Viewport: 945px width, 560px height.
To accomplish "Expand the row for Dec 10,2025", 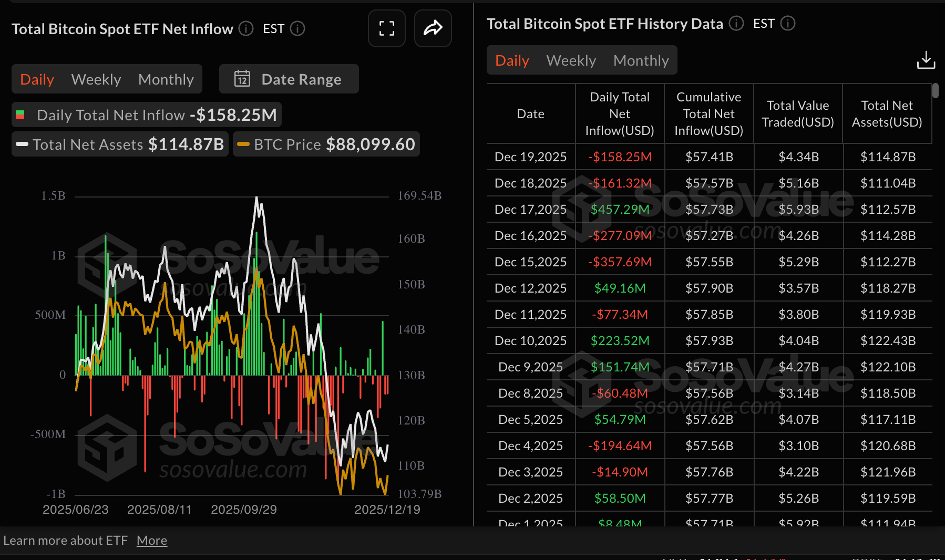I will (x=530, y=340).
